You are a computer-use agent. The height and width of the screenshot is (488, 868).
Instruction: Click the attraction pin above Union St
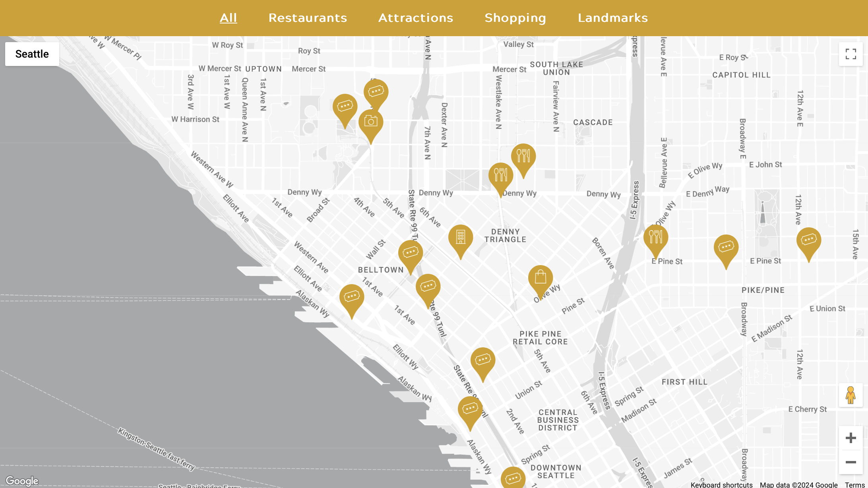click(482, 360)
